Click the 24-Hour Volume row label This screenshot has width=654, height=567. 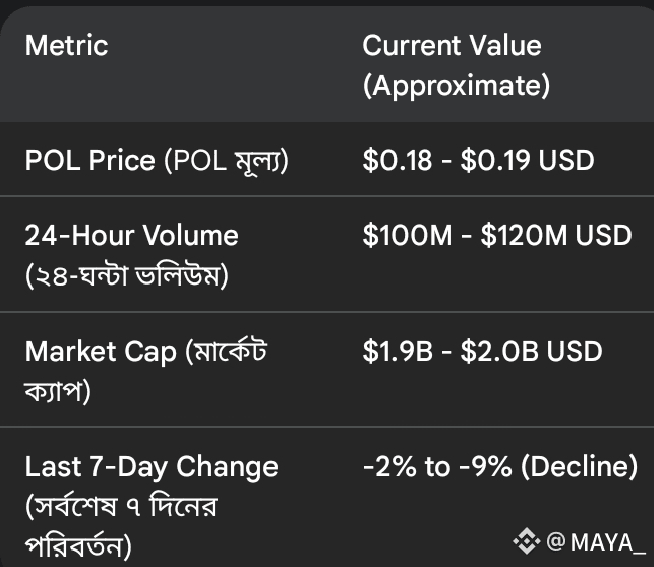(131, 236)
